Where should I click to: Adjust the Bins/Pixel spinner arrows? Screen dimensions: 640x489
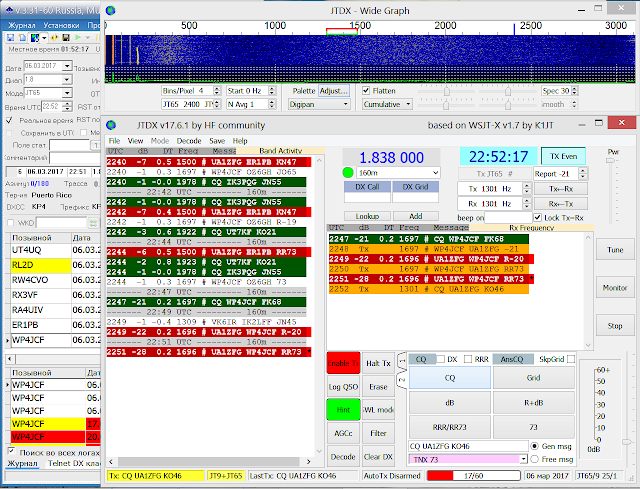217,91
